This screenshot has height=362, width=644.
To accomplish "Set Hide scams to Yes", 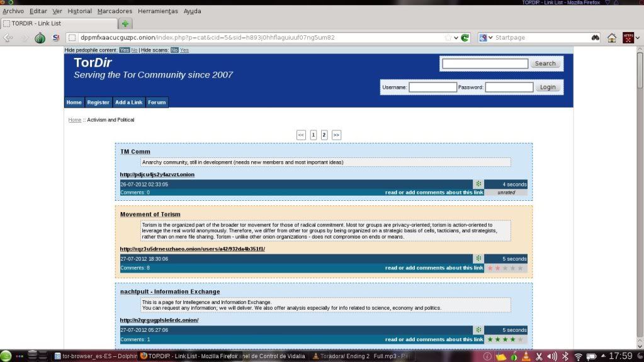I will pyautogui.click(x=184, y=50).
